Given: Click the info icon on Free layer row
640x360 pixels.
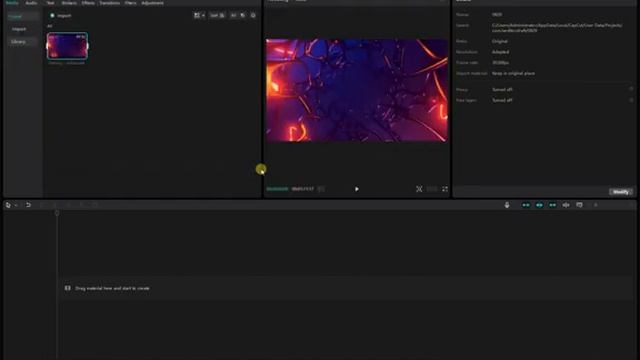Looking at the screenshot, I should point(631,100).
